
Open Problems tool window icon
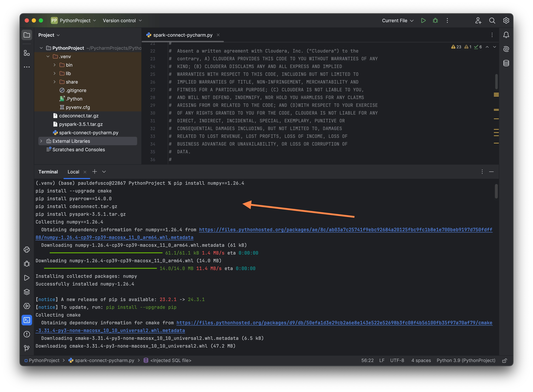[27, 334]
